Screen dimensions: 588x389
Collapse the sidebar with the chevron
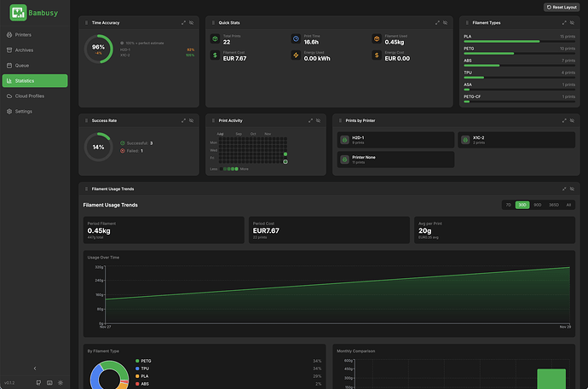click(x=35, y=369)
